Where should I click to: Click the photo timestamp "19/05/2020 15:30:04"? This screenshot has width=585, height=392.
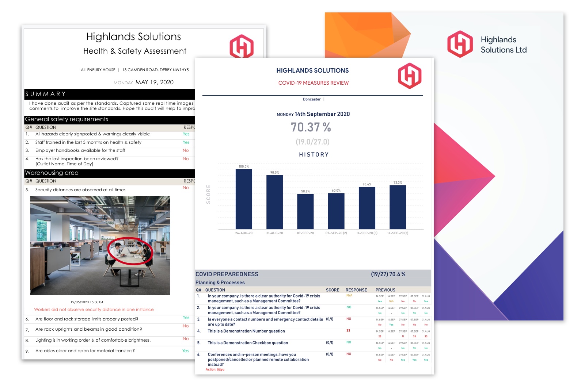coord(87,302)
